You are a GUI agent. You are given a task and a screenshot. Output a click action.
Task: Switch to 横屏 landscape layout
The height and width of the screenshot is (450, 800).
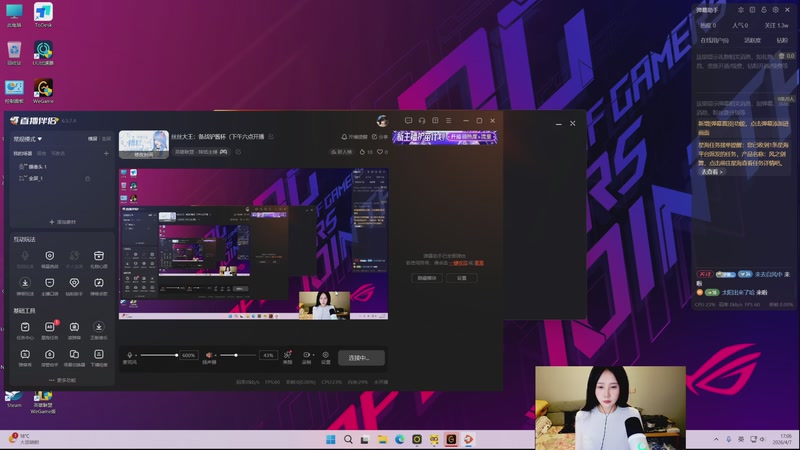click(x=92, y=139)
